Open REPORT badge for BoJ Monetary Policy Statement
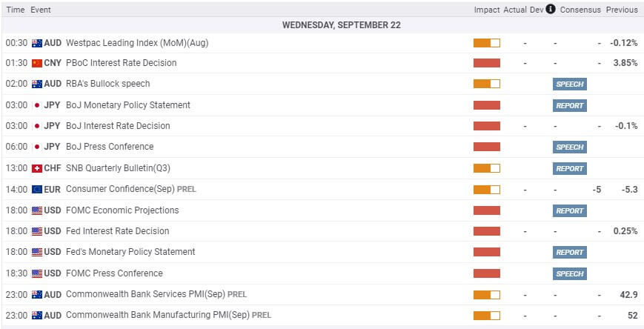This screenshot has height=329, width=644. click(570, 105)
